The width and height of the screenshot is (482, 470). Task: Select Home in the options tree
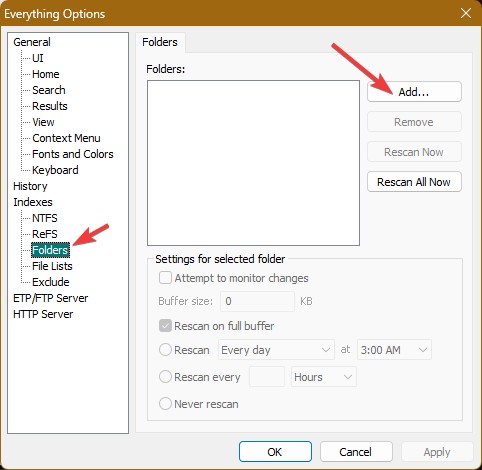[46, 74]
